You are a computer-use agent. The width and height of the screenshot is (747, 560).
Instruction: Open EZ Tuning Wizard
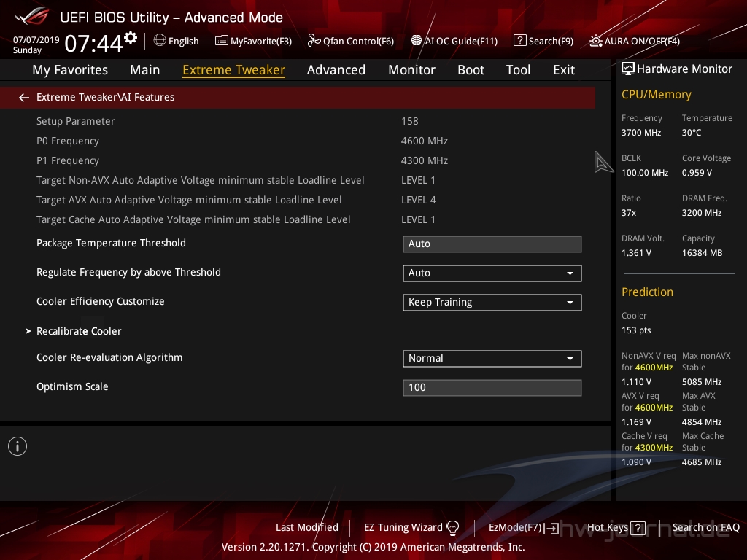403,528
